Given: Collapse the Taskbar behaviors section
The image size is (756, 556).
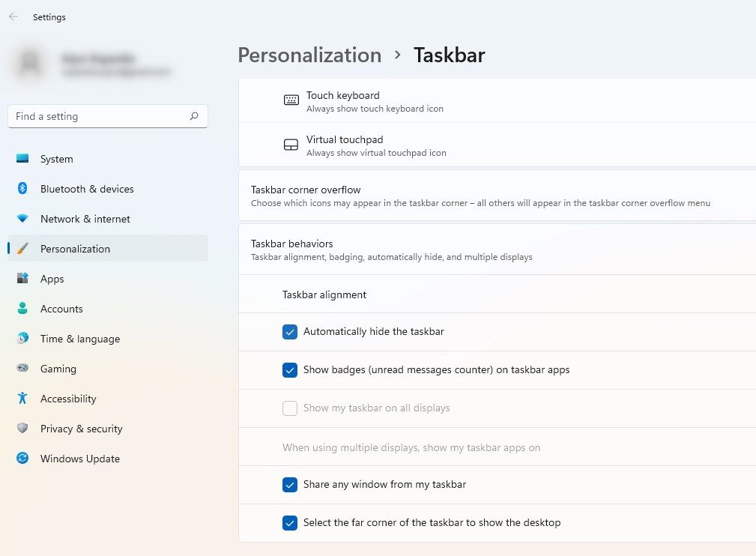Looking at the screenshot, I should [x=495, y=250].
